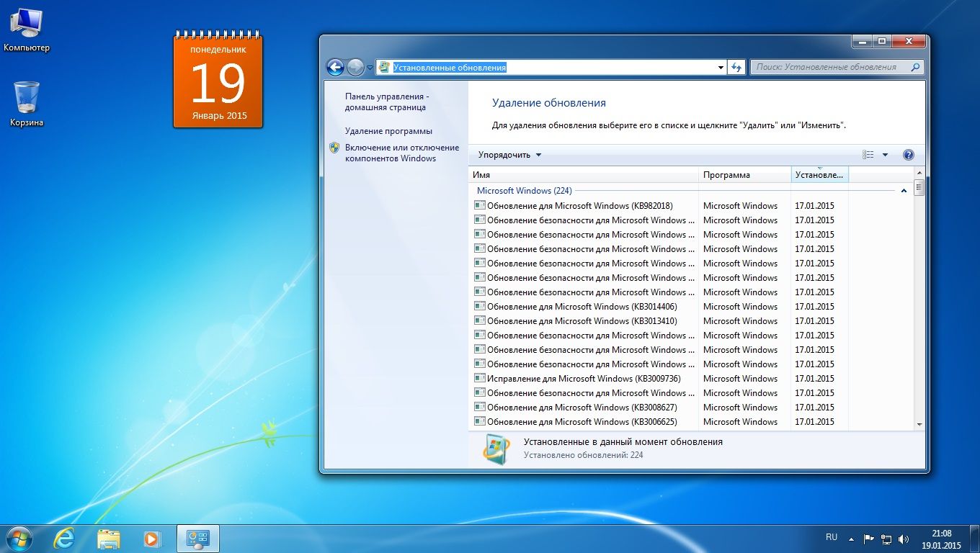Open the Корзина desktop icon
980x553 pixels.
point(27,104)
